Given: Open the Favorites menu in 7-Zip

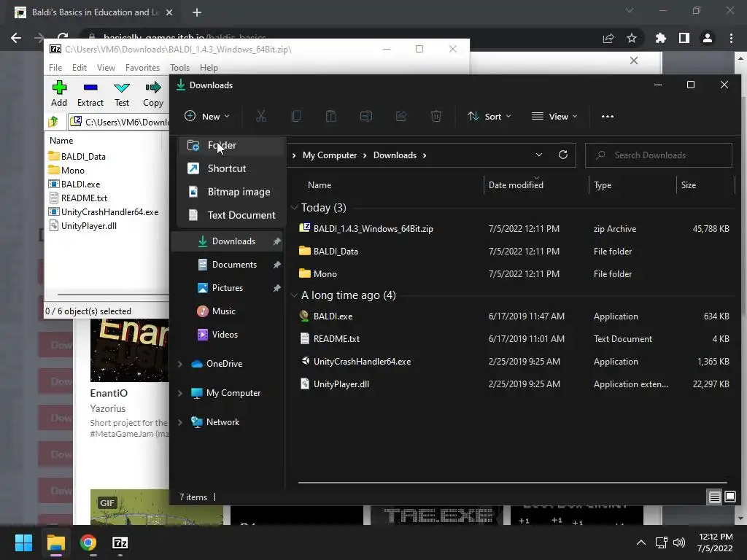Looking at the screenshot, I should (142, 68).
